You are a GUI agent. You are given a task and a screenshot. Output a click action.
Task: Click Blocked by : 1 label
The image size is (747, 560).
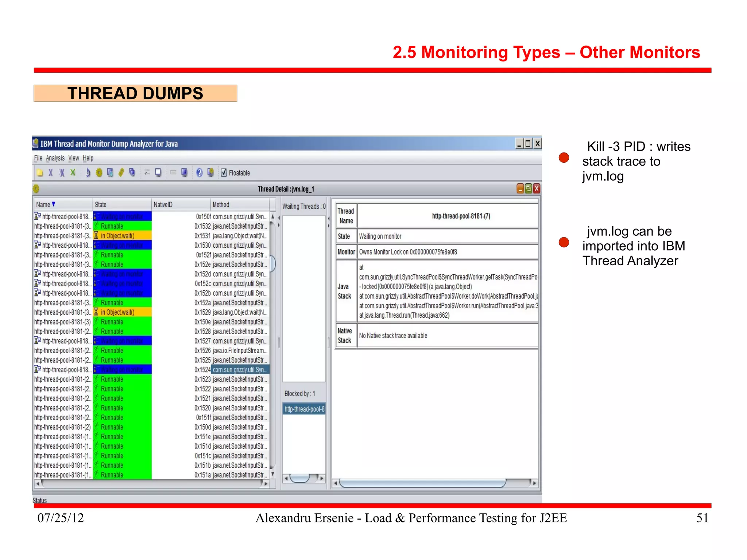[299, 394]
